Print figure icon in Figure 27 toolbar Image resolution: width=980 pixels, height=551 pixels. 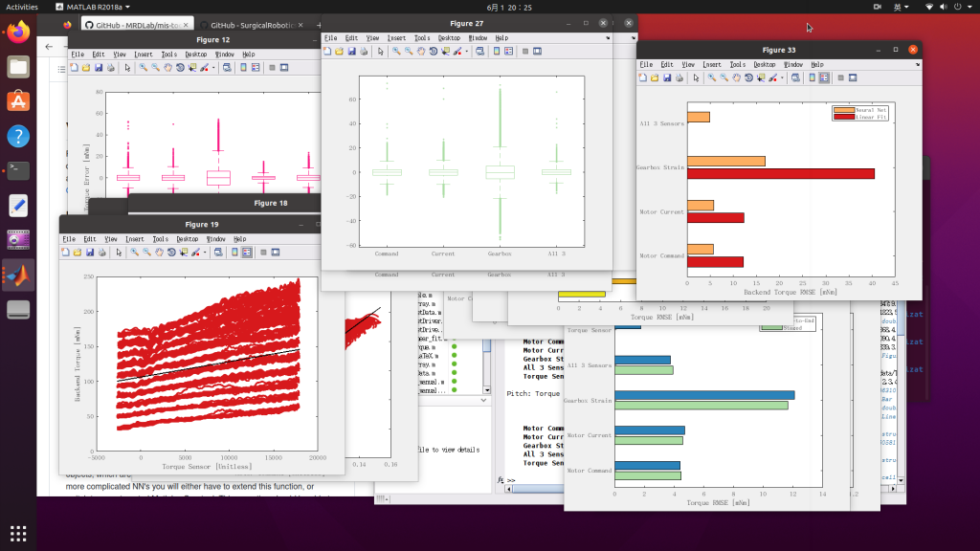pyautogui.click(x=364, y=52)
